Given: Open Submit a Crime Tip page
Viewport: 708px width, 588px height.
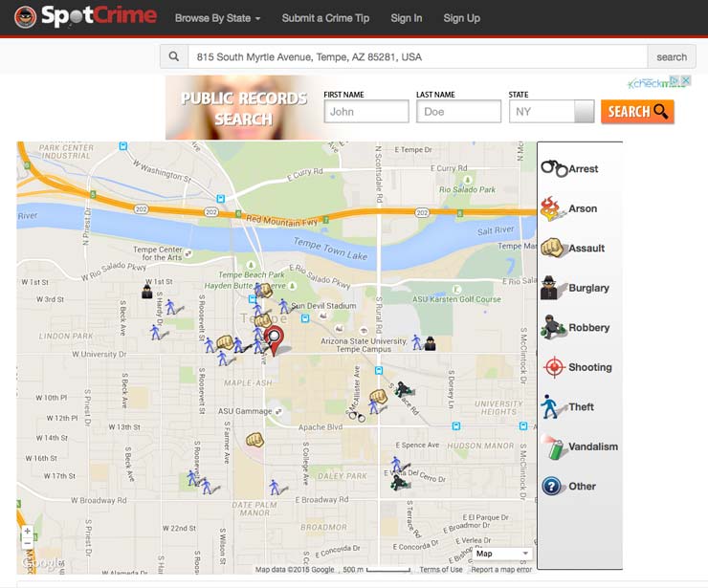Looking at the screenshot, I should [325, 18].
